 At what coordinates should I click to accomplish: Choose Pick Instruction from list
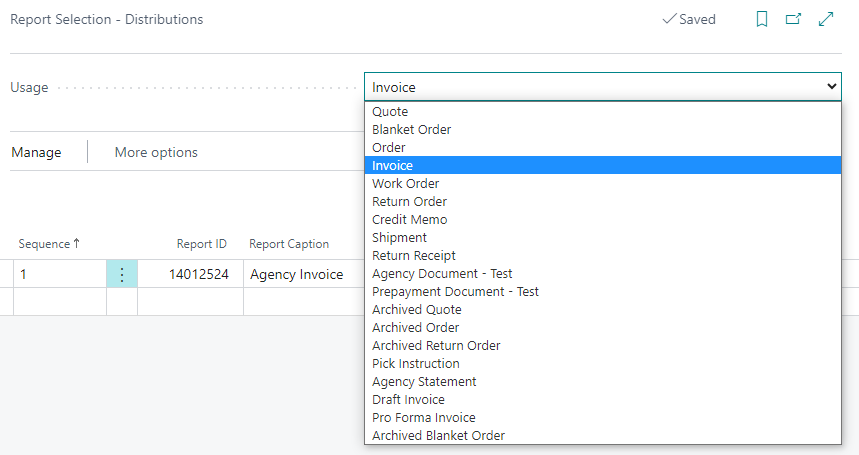click(415, 364)
